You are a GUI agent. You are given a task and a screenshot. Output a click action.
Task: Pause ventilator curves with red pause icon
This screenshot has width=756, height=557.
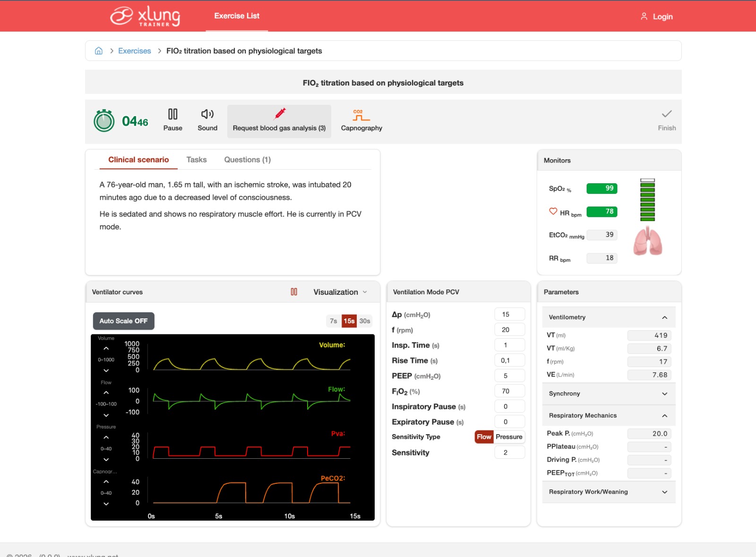coord(294,292)
